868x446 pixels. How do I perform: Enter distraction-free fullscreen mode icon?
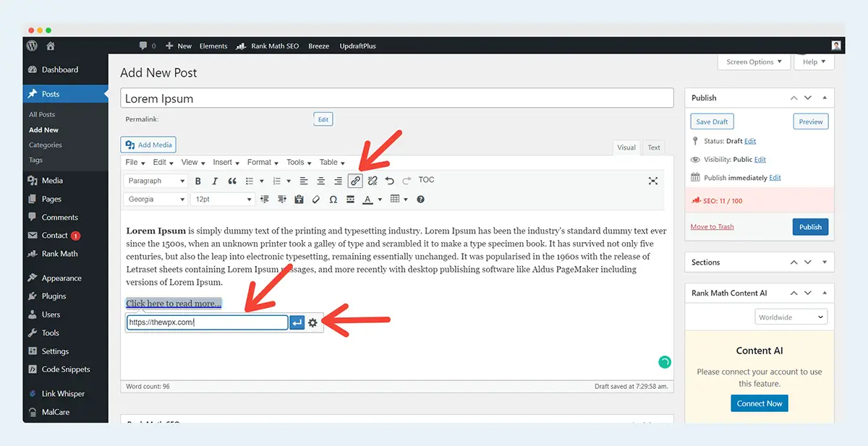click(x=653, y=181)
